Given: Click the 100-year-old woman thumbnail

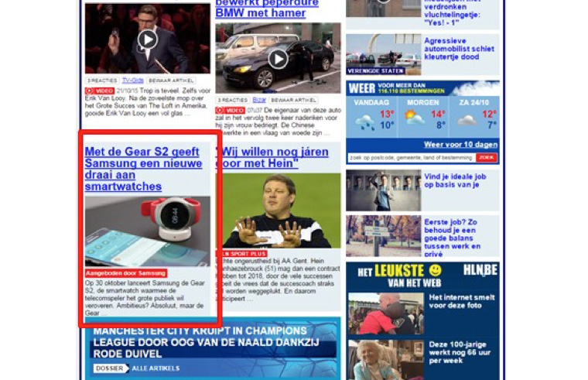Looking at the screenshot, I should coord(386,360).
